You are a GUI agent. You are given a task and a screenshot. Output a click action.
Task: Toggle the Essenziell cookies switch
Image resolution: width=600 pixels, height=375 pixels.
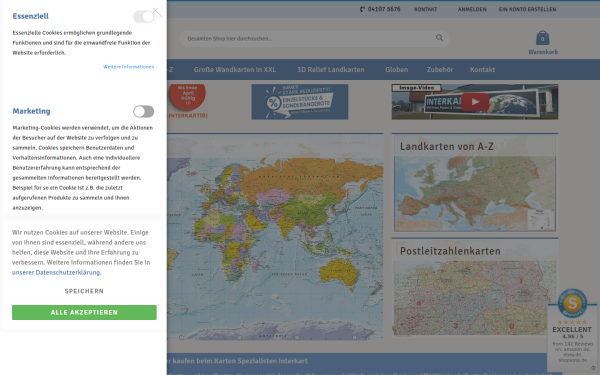pos(143,16)
